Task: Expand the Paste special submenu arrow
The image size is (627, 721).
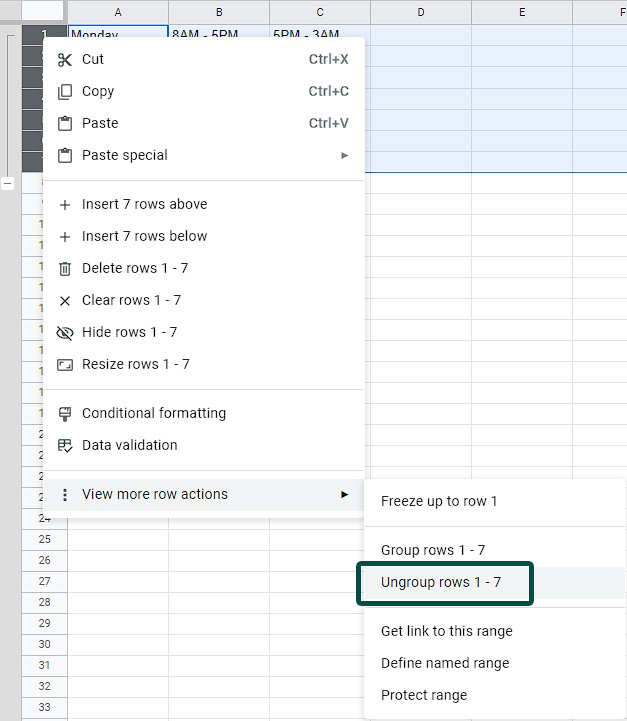Action: pos(344,155)
